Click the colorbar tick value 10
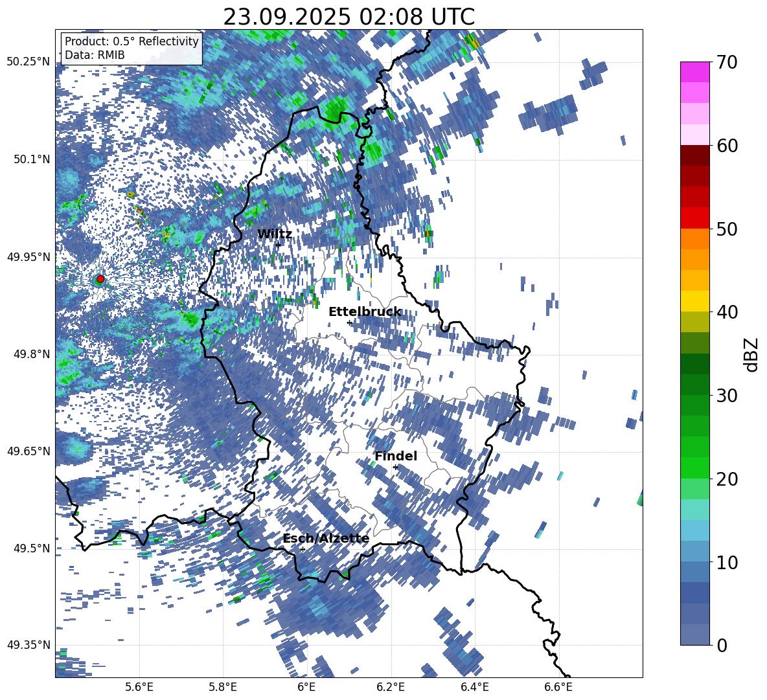The height and width of the screenshot is (700, 767). point(727,562)
